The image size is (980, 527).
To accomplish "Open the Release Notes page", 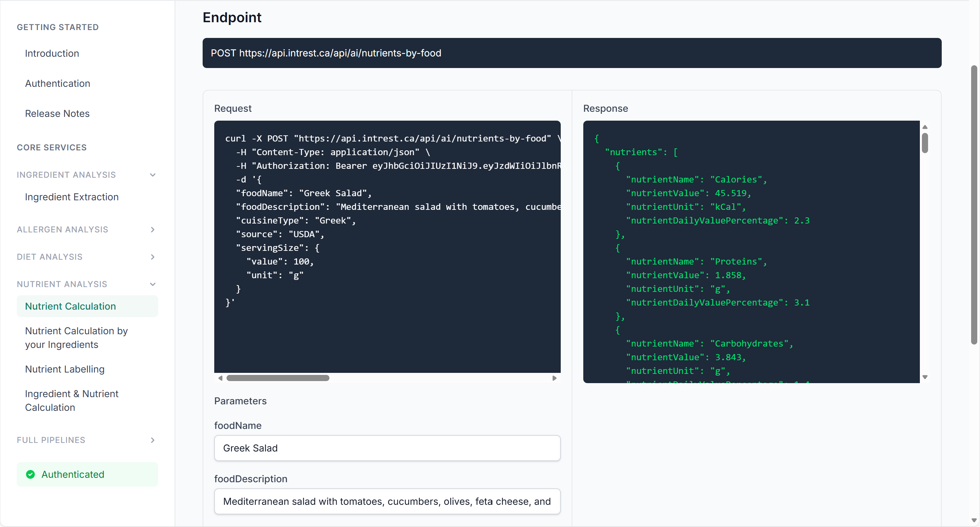I will tap(57, 113).
